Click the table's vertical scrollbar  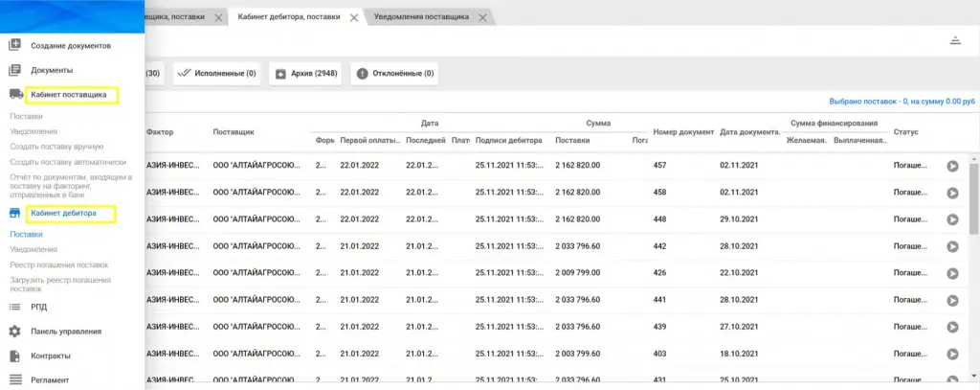pos(974,201)
